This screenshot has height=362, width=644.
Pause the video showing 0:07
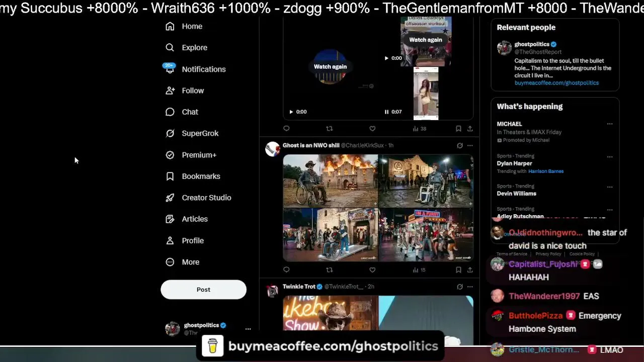386,112
